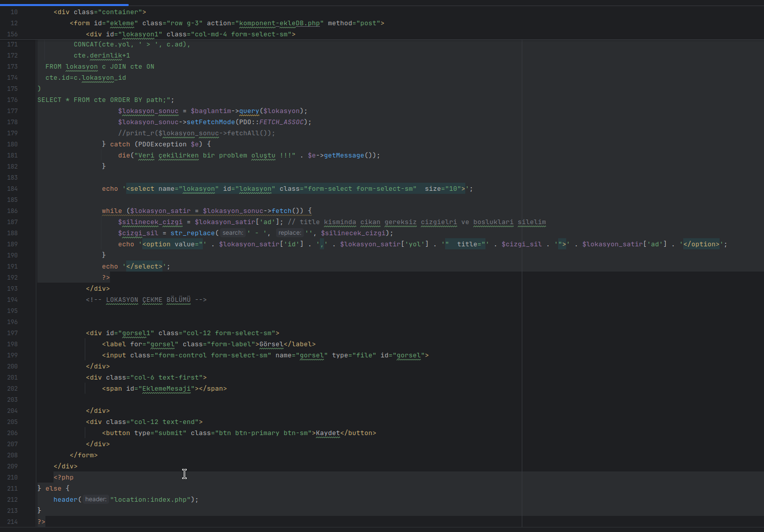The image size is (764, 532).
Task: Click the id "gorsel1" attribute value
Action: pyautogui.click(x=136, y=333)
